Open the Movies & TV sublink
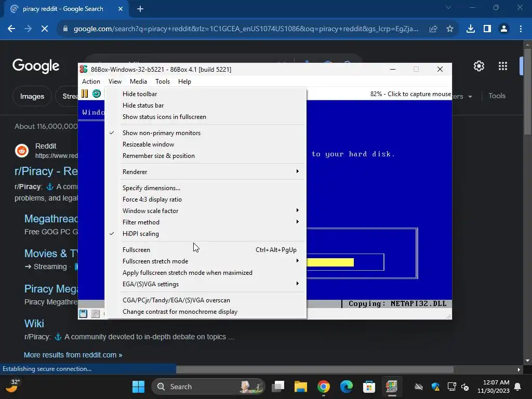Screen dimensions: 532x399 click(x=51, y=254)
